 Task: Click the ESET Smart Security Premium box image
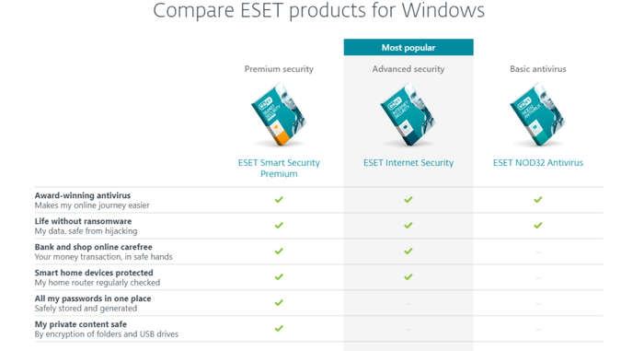tap(279, 114)
